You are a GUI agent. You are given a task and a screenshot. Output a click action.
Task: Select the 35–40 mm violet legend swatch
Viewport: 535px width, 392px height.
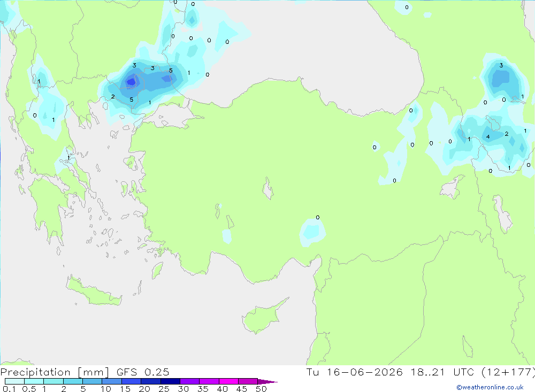[x=209, y=381]
